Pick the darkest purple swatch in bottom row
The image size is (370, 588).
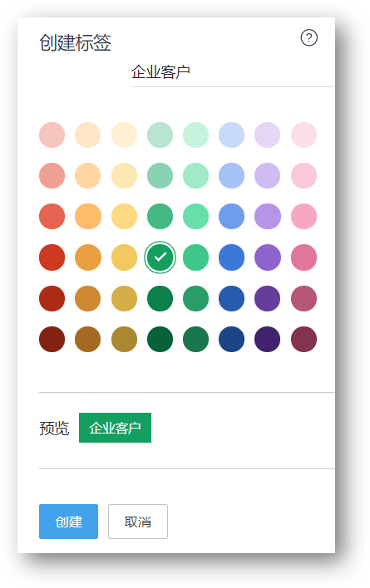click(267, 339)
